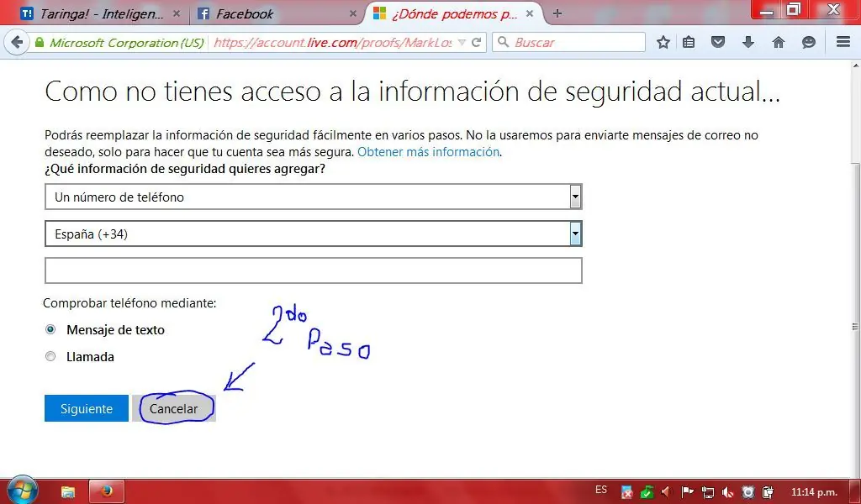This screenshot has height=504, width=861.
Task: Open the Firefox hamburger menu
Action: pos(843,42)
